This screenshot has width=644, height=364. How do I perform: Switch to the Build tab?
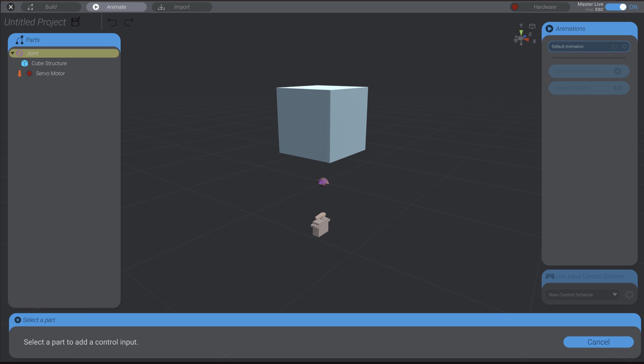pyautogui.click(x=51, y=7)
